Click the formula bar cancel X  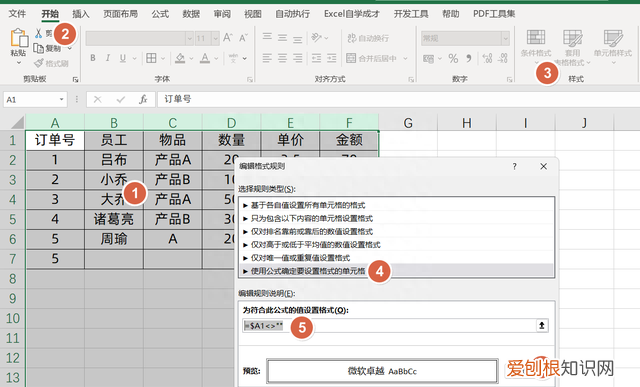pyautogui.click(x=98, y=99)
